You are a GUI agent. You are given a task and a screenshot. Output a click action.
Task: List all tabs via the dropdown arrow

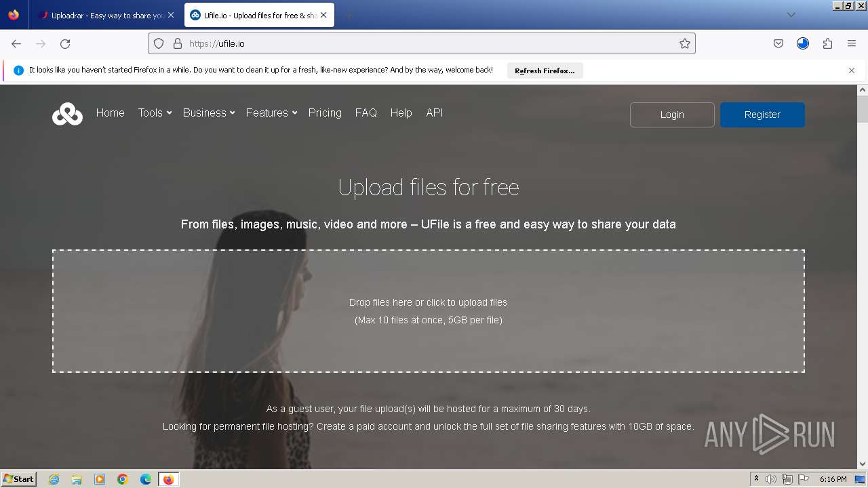[x=791, y=15]
